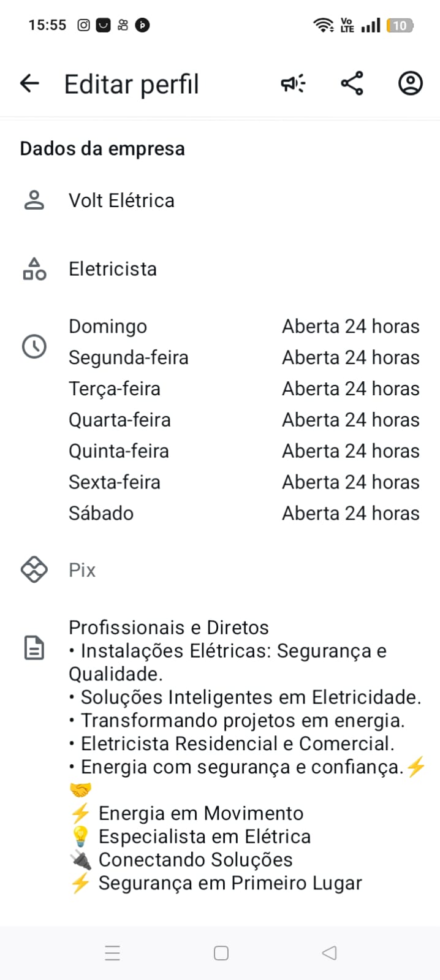
Task: Tap the Segunda-feira hours row
Action: [243, 357]
